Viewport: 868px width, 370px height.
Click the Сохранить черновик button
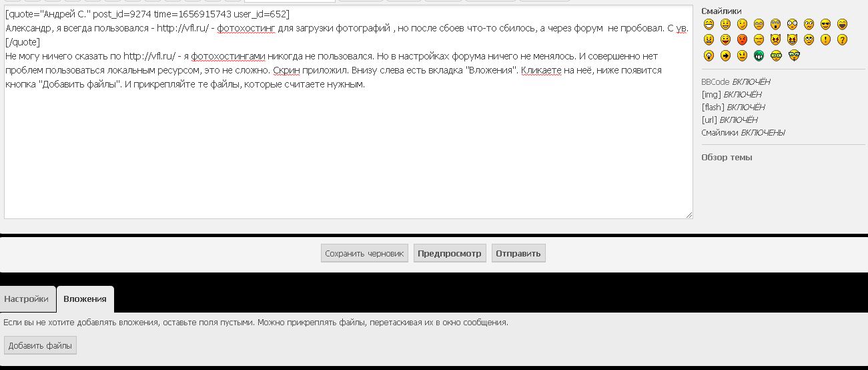[364, 254]
